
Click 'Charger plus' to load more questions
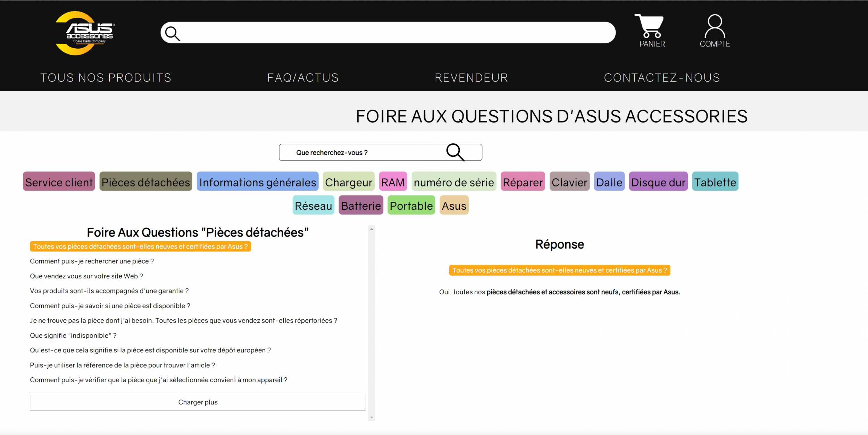tap(198, 402)
